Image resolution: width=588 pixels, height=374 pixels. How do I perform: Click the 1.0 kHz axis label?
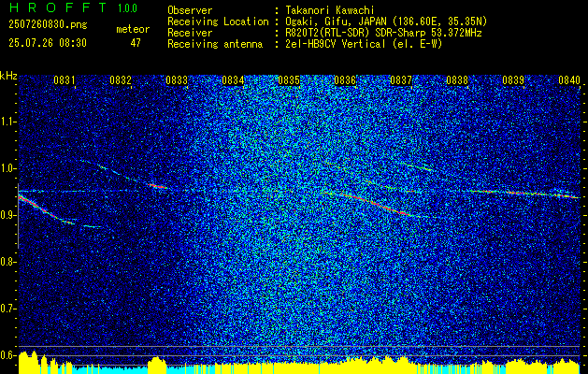pyautogui.click(x=7, y=168)
